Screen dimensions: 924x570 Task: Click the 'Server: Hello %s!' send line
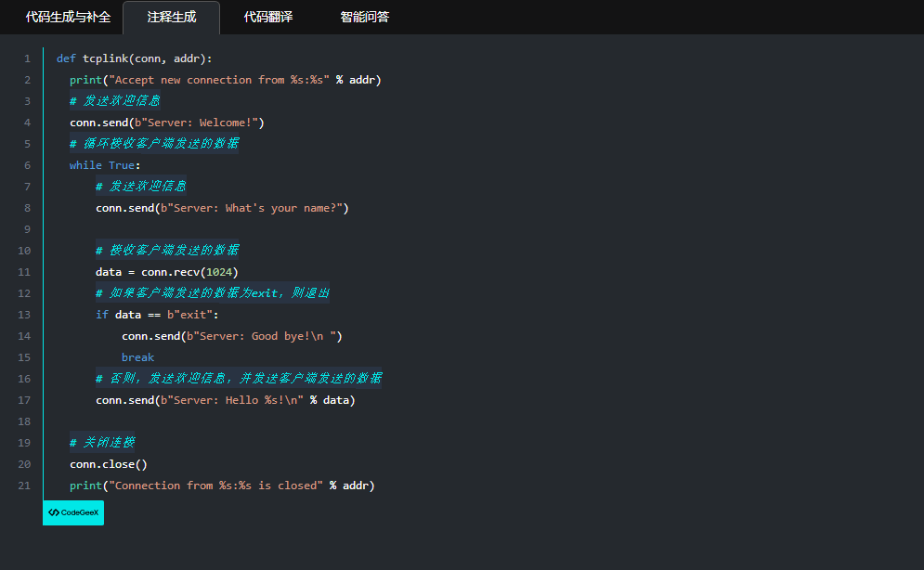pos(225,400)
